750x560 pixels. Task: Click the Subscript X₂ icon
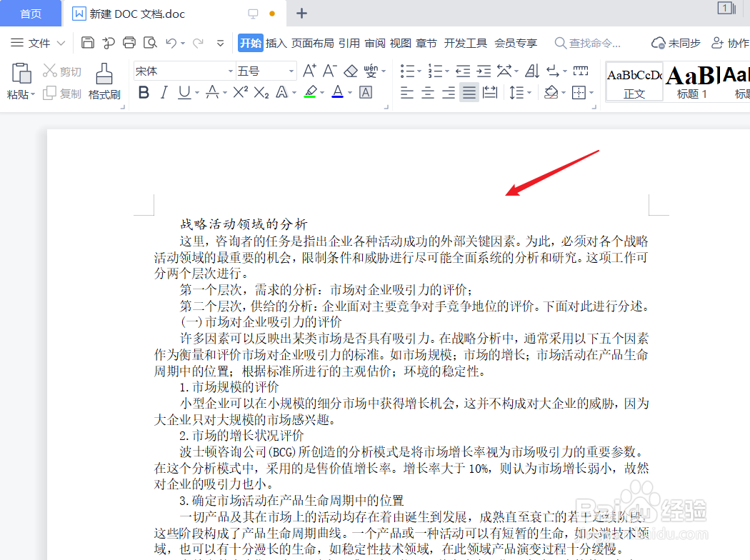click(261, 92)
